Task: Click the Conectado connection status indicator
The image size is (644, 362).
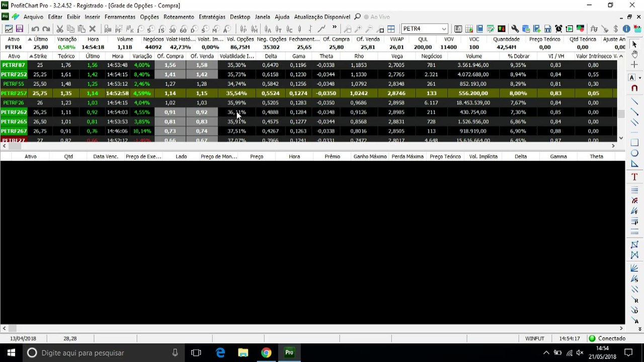Action: 608,338
